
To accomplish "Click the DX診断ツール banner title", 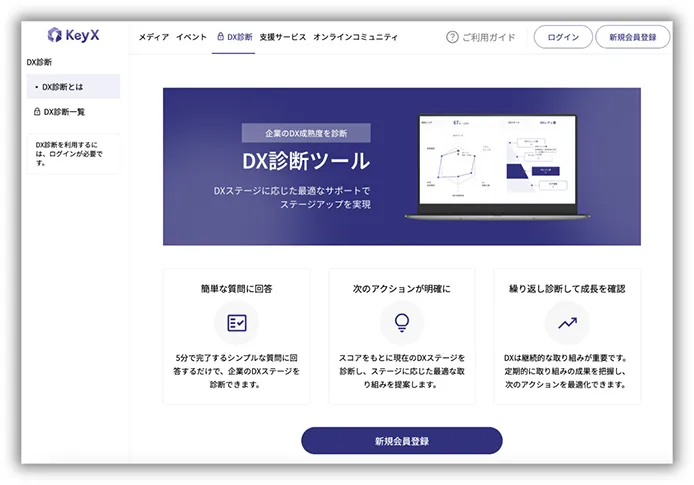I will tap(306, 161).
